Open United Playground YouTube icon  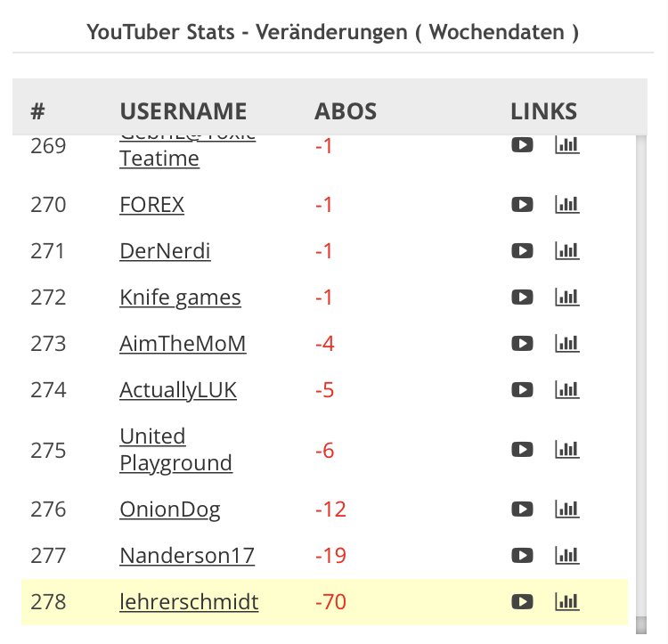click(x=522, y=450)
